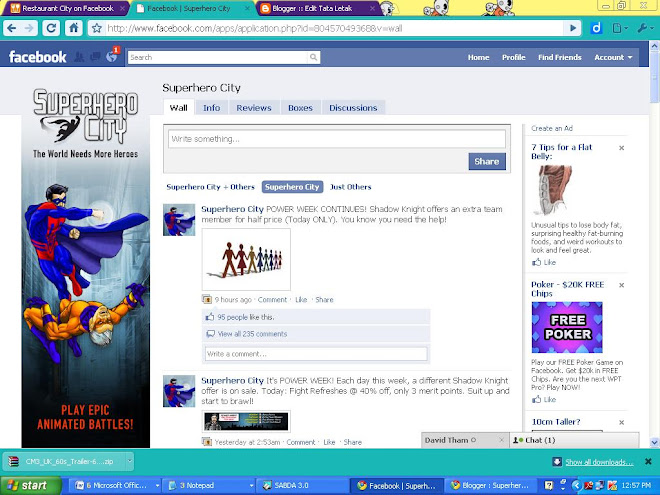Viewport: 660px width, 495px height.
Task: Reload the page with the refresh icon
Action: 51,28
